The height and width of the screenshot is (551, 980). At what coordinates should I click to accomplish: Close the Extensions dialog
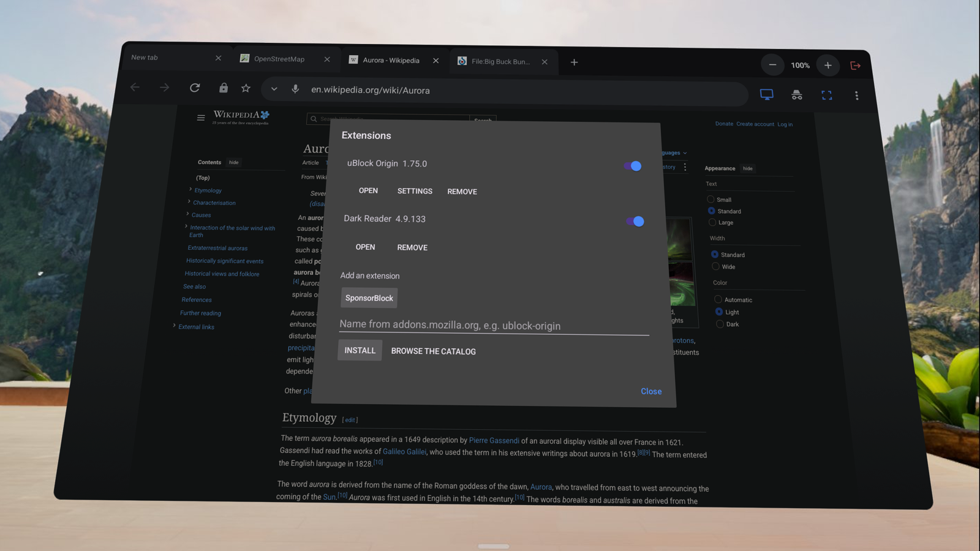(x=651, y=391)
